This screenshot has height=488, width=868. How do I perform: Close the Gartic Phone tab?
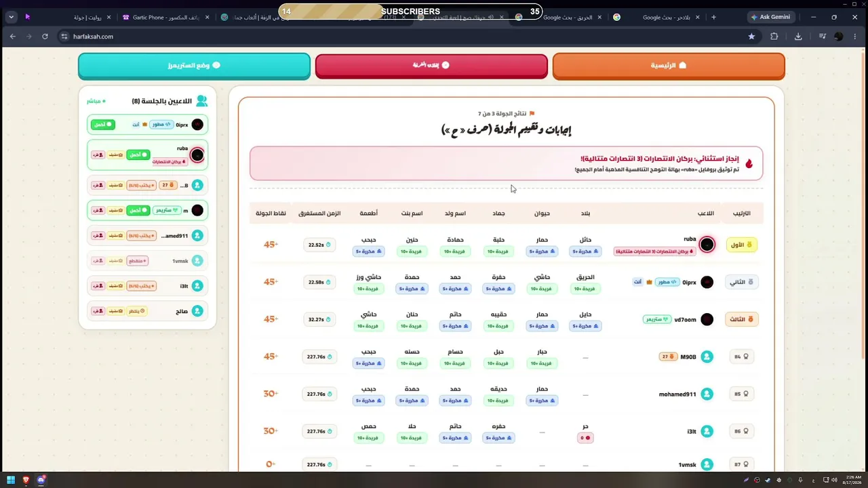pyautogui.click(x=206, y=17)
